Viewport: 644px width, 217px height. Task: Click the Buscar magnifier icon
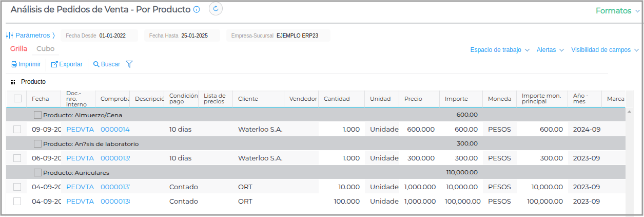tap(96, 65)
